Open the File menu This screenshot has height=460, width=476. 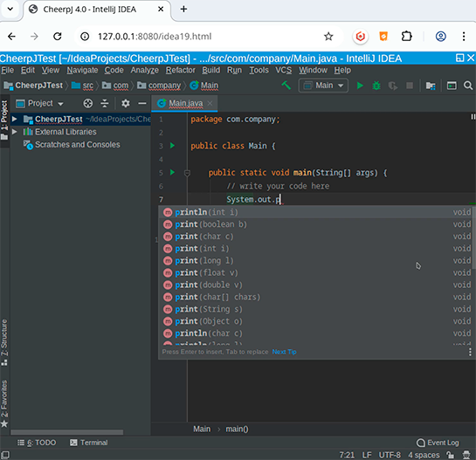tap(8, 71)
